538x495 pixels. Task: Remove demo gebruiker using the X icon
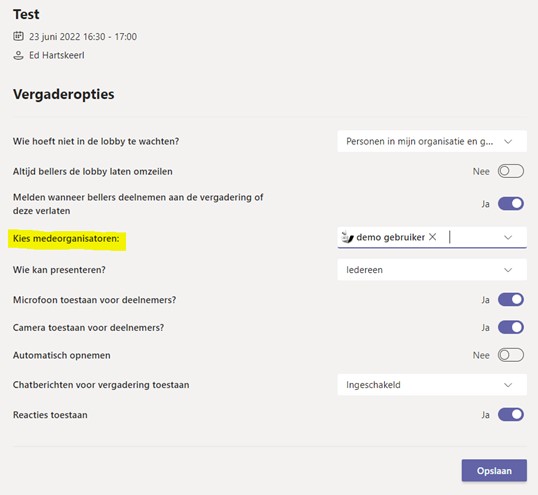pos(433,237)
